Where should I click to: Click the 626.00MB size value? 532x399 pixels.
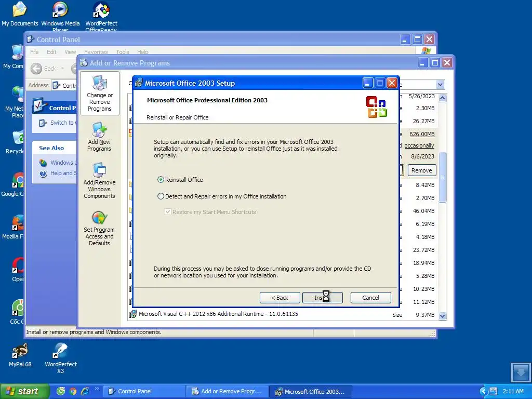(x=422, y=134)
